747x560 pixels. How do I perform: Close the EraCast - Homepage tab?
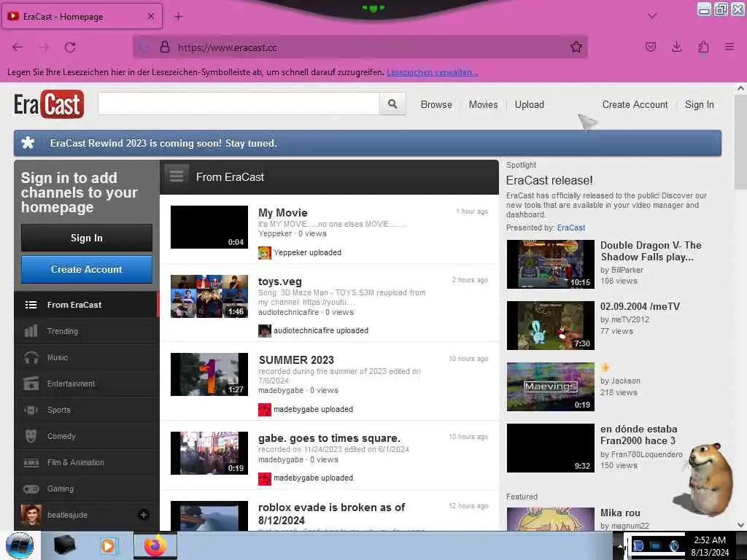[x=150, y=16]
